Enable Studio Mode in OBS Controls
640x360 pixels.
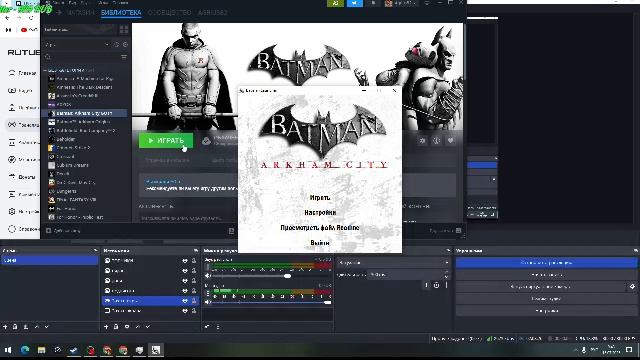[x=546, y=299]
